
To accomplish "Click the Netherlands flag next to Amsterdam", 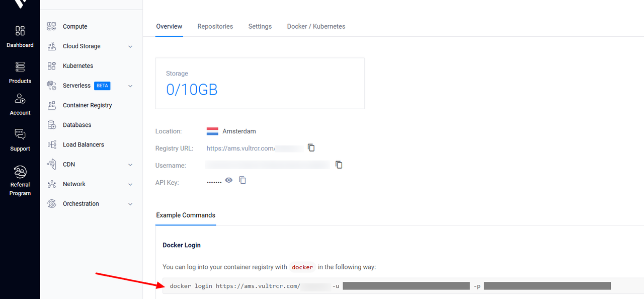I will click(x=212, y=131).
